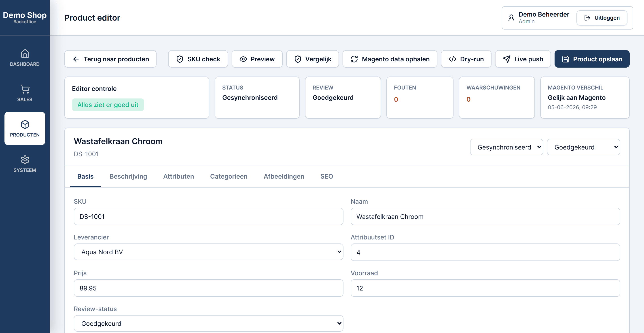Image resolution: width=644 pixels, height=333 pixels.
Task: Click the user profile icon next to Demo Beheerder
Action: click(x=511, y=18)
